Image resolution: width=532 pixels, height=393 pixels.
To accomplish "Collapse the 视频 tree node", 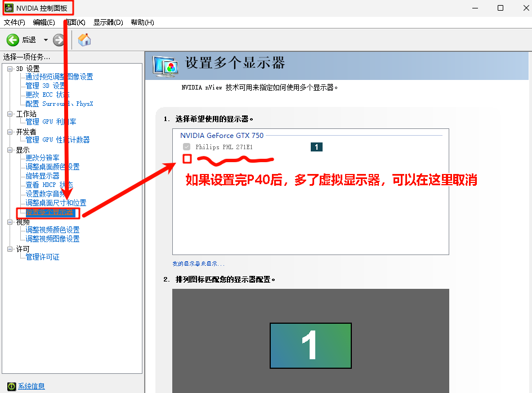I will 10,222.
